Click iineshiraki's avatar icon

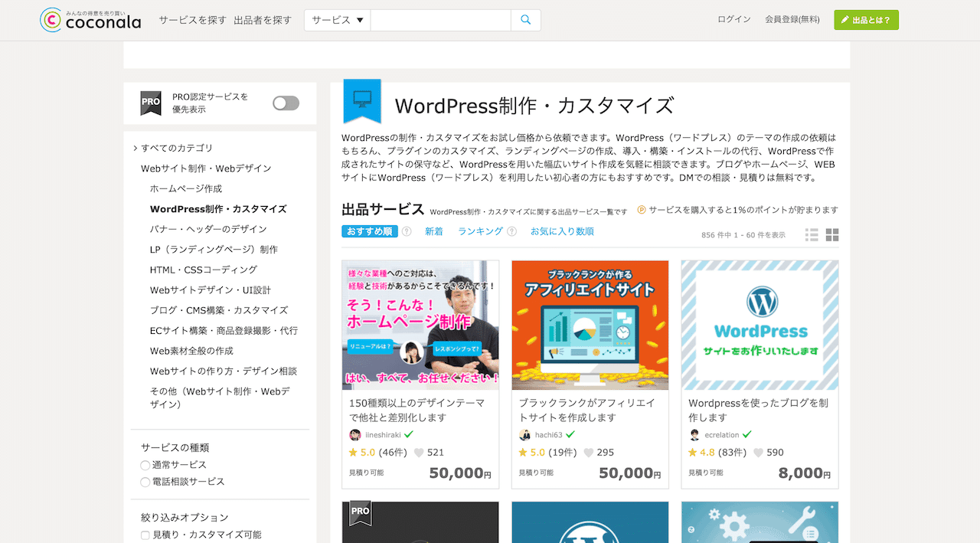tap(355, 435)
